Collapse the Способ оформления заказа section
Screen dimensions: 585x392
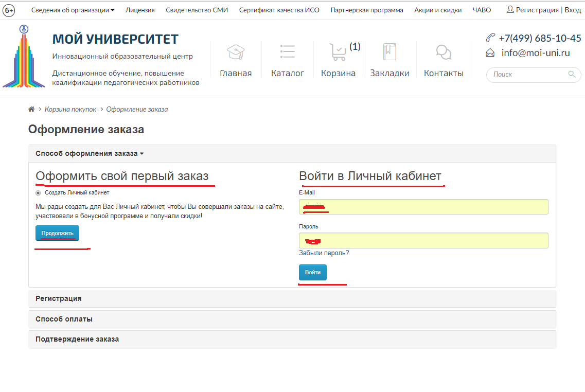pos(90,153)
